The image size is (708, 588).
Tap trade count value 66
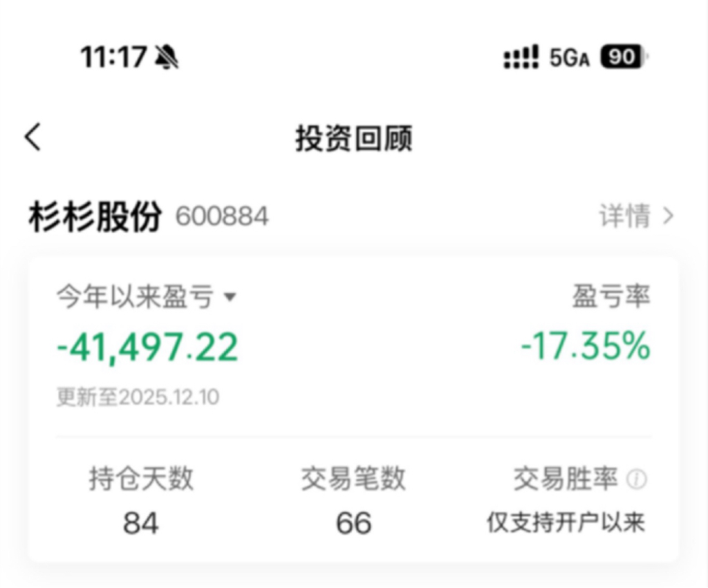tap(353, 523)
